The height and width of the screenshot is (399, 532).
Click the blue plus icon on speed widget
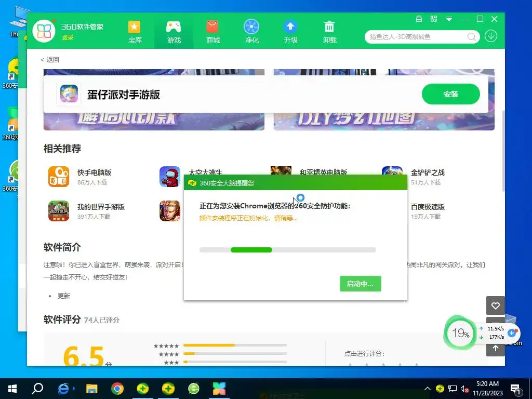tap(512, 333)
